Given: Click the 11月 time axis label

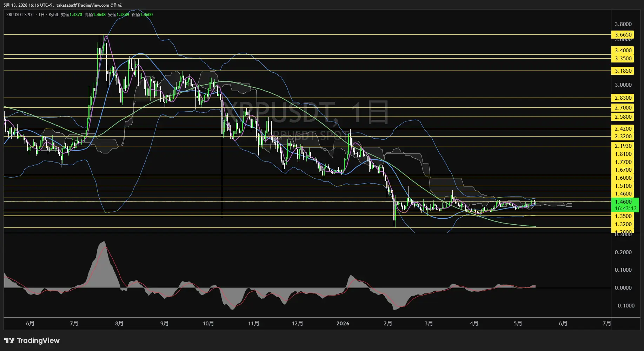Looking at the screenshot, I should (x=253, y=323).
